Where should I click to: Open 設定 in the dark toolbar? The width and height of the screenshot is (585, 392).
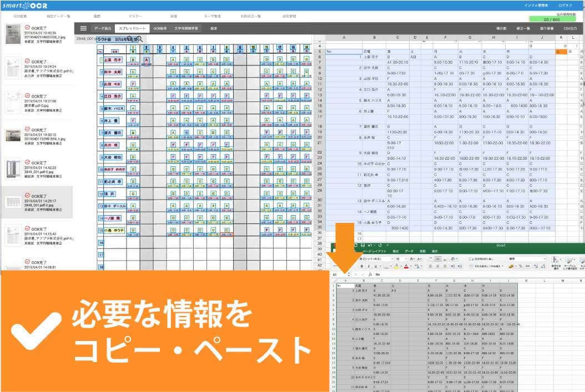[213, 28]
